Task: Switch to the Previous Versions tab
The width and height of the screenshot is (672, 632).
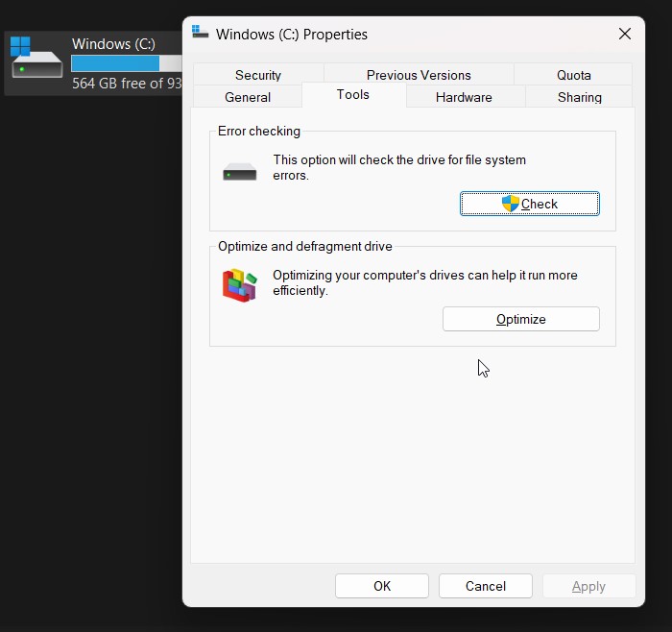Action: [419, 75]
